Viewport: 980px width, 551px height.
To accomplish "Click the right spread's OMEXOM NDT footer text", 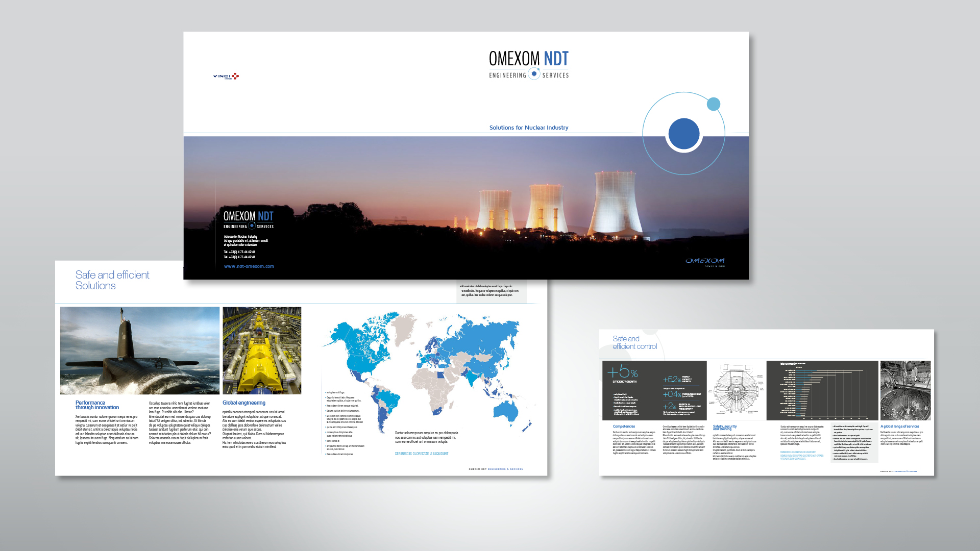I will pyautogui.click(x=898, y=471).
